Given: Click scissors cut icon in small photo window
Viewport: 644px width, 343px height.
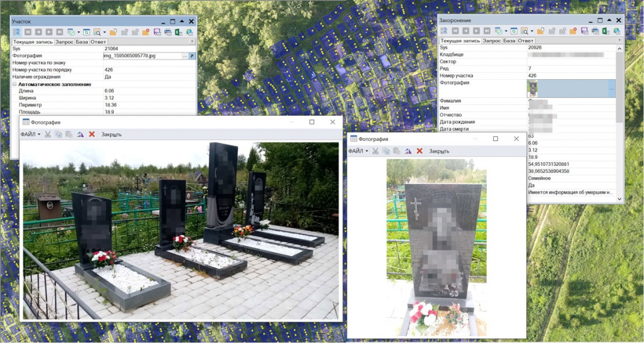Looking at the screenshot, I should (x=375, y=151).
